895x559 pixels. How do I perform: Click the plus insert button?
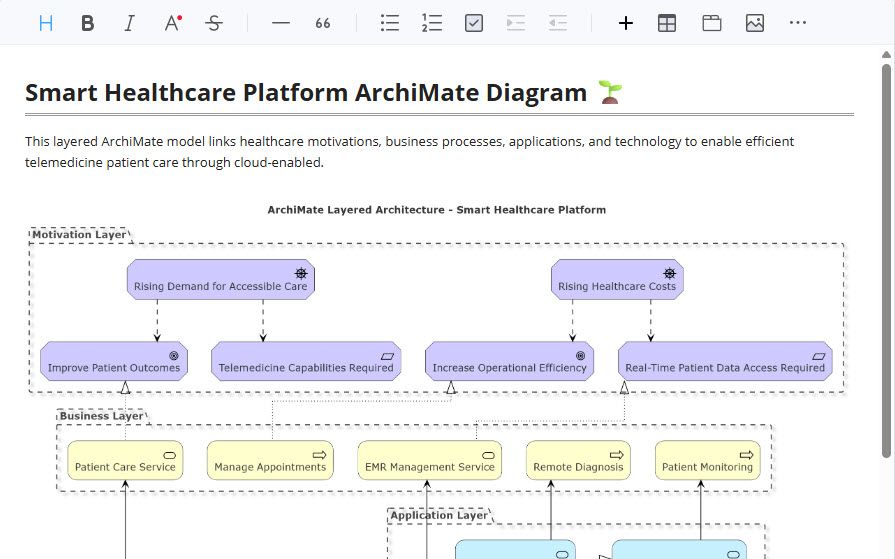tap(626, 23)
